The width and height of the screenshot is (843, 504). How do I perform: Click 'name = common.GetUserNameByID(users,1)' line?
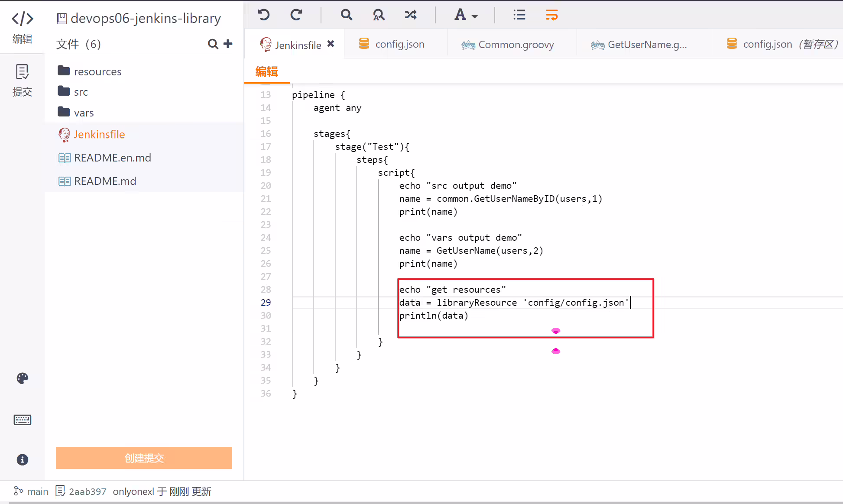[x=501, y=199]
